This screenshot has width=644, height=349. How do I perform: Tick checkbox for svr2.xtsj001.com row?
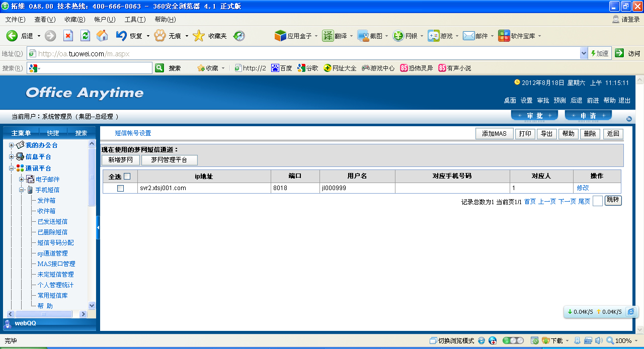click(x=120, y=188)
